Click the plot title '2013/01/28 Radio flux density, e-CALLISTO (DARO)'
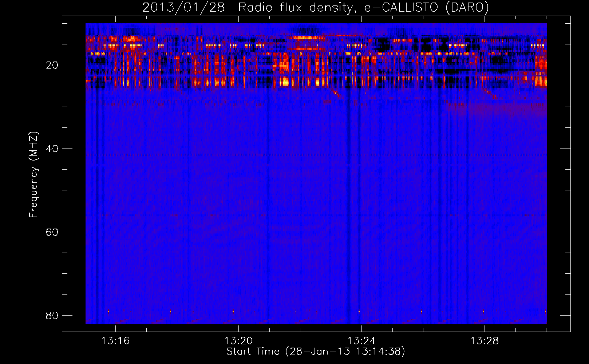 tap(316, 7)
